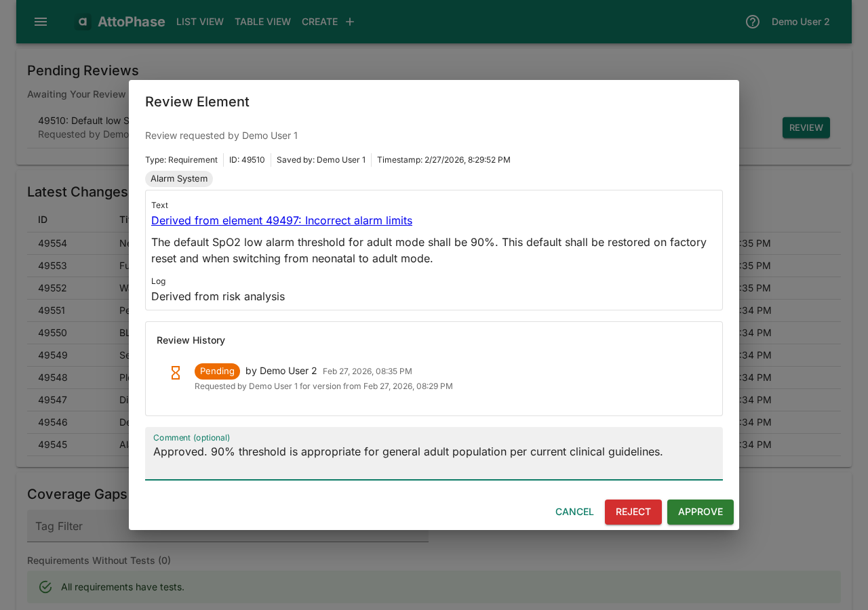Screen dimensions: 868x610
Task: Click the REVIEW button for item 49510
Action: pyautogui.click(x=806, y=127)
